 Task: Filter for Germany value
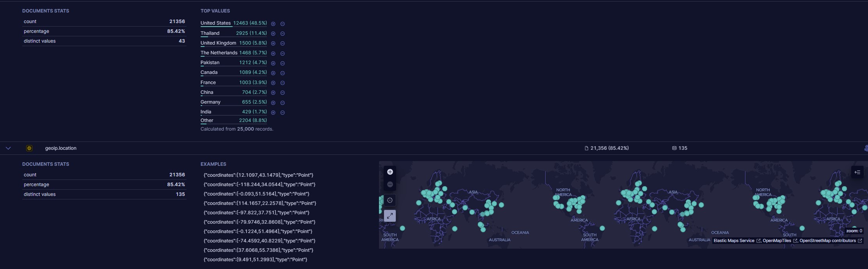[x=273, y=103]
